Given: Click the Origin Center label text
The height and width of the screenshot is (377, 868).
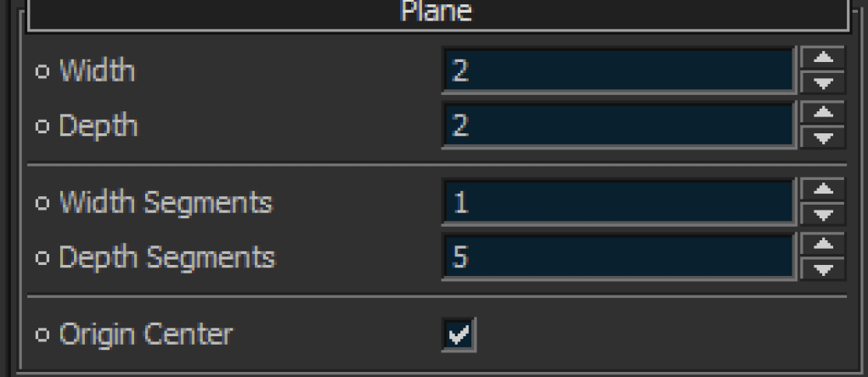Looking at the screenshot, I should pyautogui.click(x=146, y=335).
